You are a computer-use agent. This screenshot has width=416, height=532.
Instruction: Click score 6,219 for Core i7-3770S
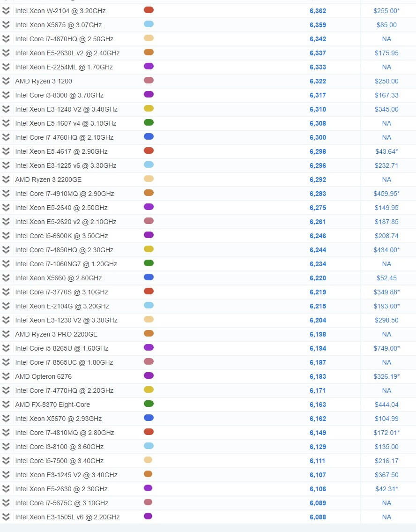[x=318, y=292]
